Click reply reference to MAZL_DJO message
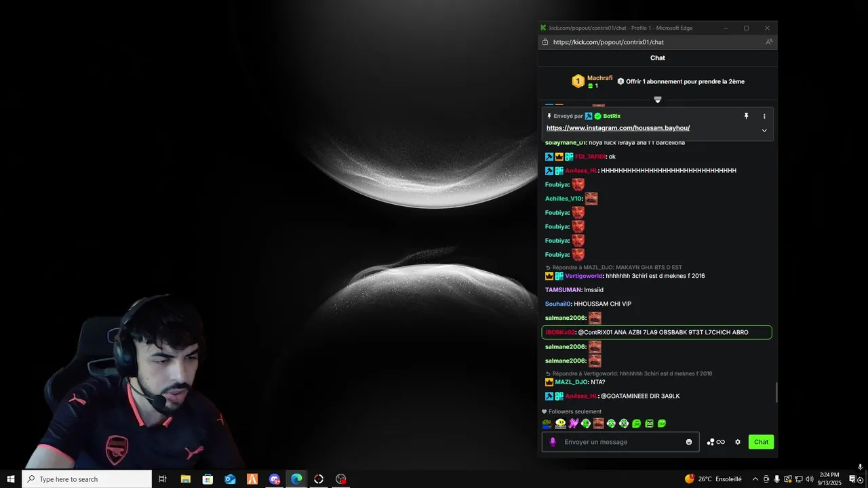This screenshot has height=488, width=868. pos(614,268)
